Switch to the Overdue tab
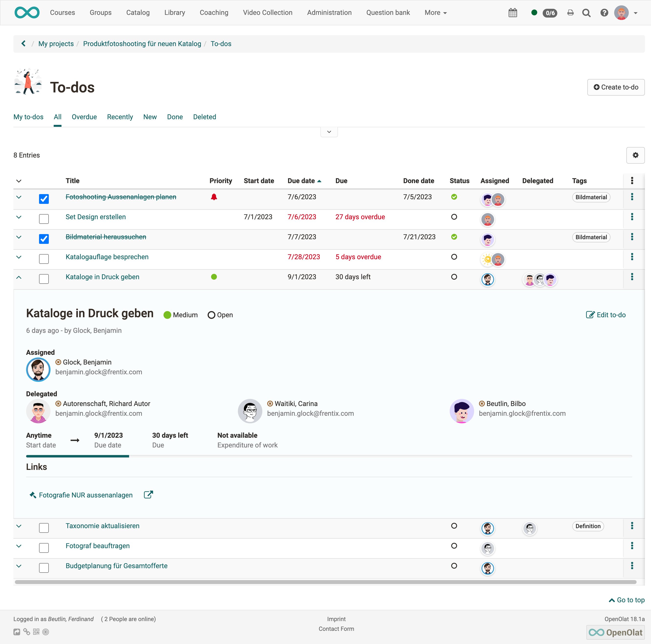 pyautogui.click(x=84, y=117)
